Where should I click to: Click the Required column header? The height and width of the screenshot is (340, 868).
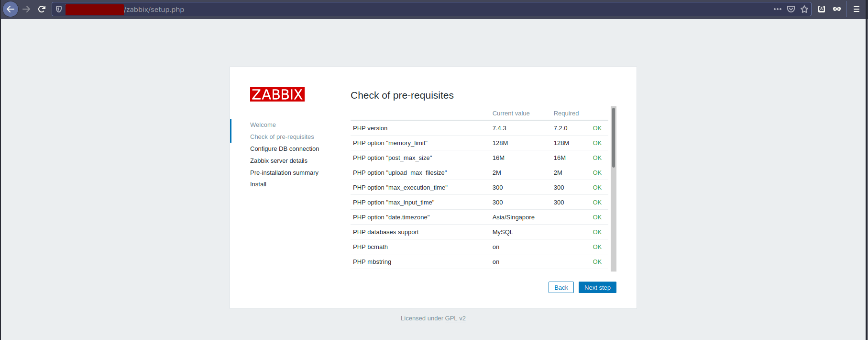click(x=566, y=113)
